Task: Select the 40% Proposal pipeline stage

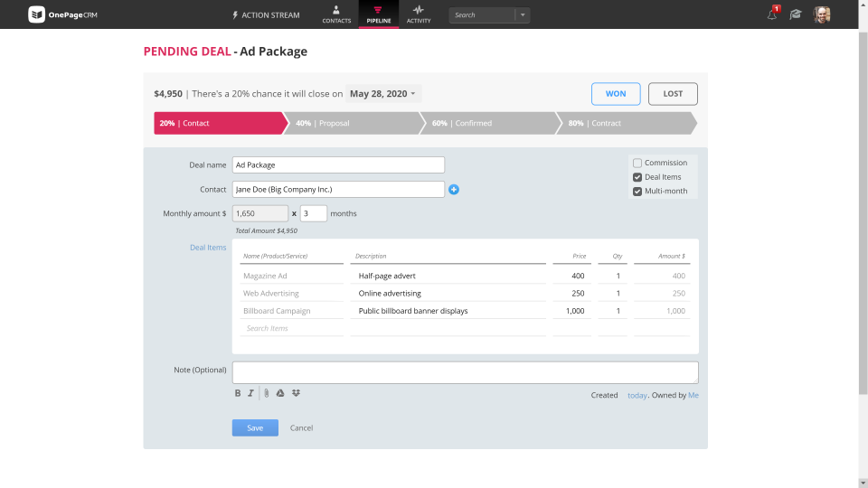Action: 354,123
